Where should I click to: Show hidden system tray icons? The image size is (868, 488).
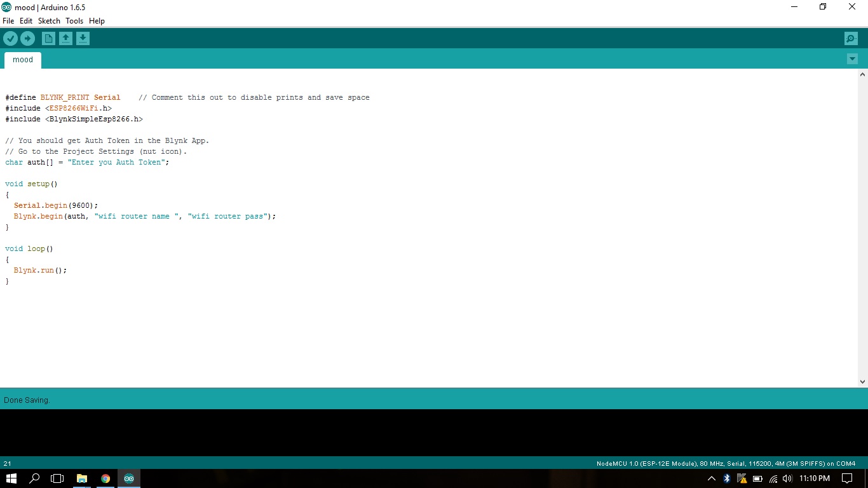pyautogui.click(x=712, y=478)
